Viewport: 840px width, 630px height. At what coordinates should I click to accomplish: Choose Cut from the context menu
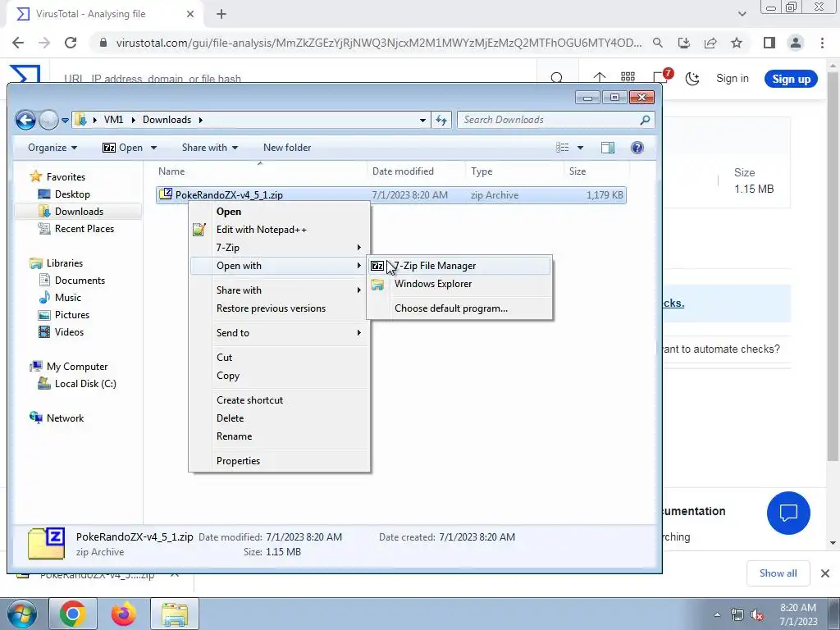click(279, 358)
